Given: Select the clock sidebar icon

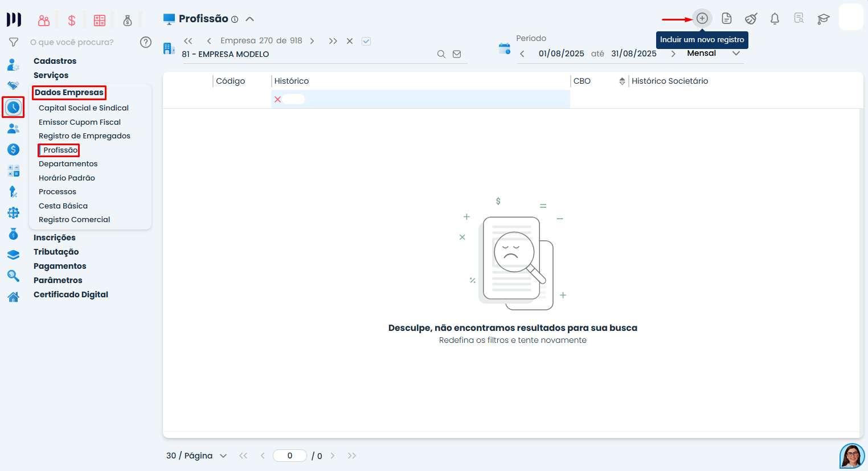Looking at the screenshot, I should point(13,107).
